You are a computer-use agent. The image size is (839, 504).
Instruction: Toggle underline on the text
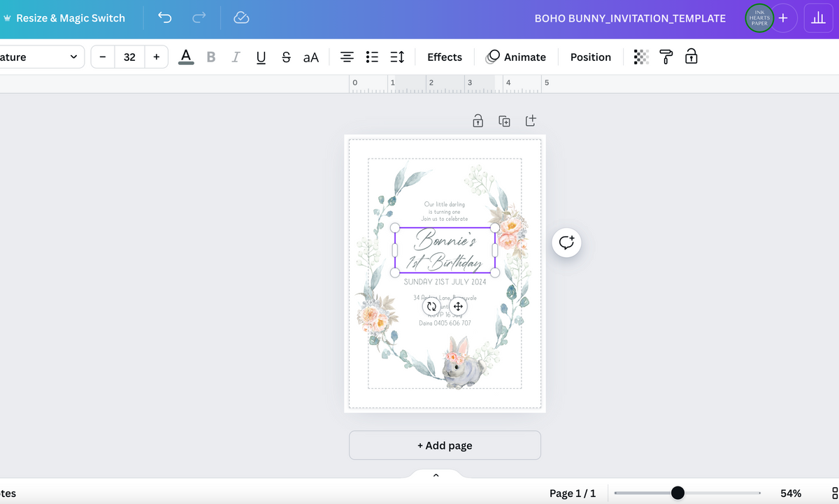pyautogui.click(x=260, y=57)
